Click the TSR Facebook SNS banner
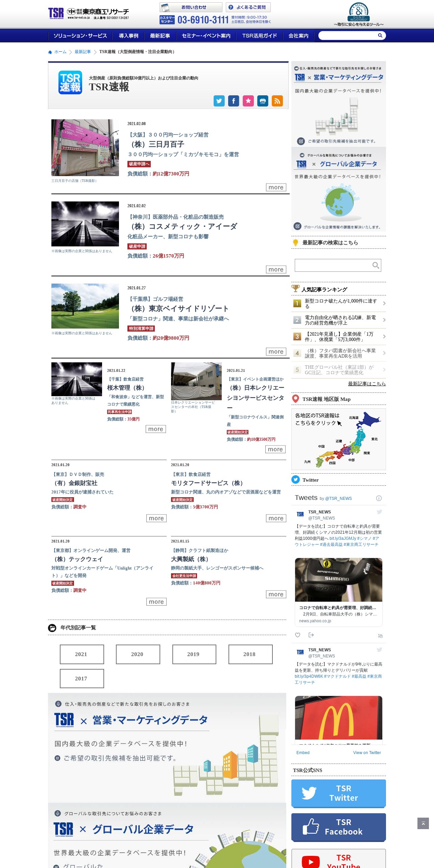This screenshot has width=434, height=868. click(x=338, y=827)
